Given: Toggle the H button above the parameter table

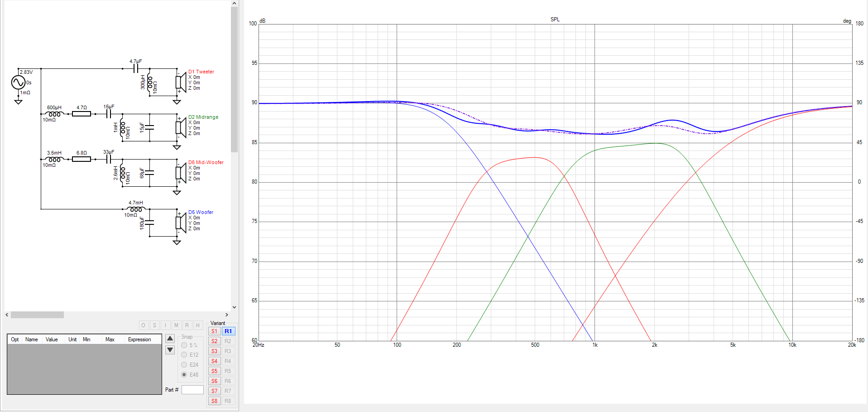Looking at the screenshot, I should (x=198, y=325).
